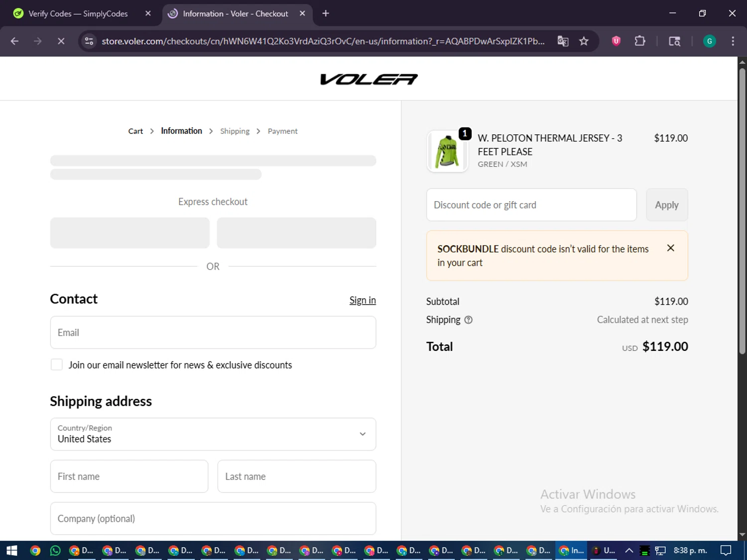Open the tab search side panel icon
This screenshot has height=560, width=747.
pyautogui.click(x=674, y=41)
